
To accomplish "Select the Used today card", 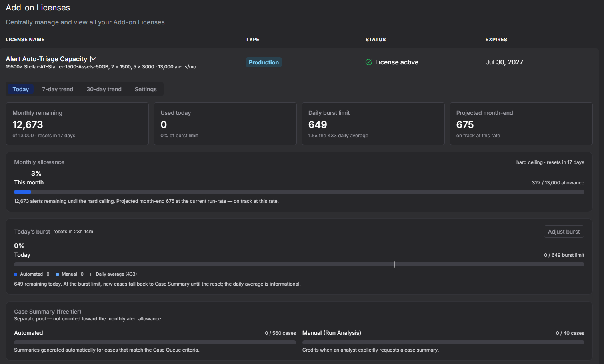I will point(225,124).
